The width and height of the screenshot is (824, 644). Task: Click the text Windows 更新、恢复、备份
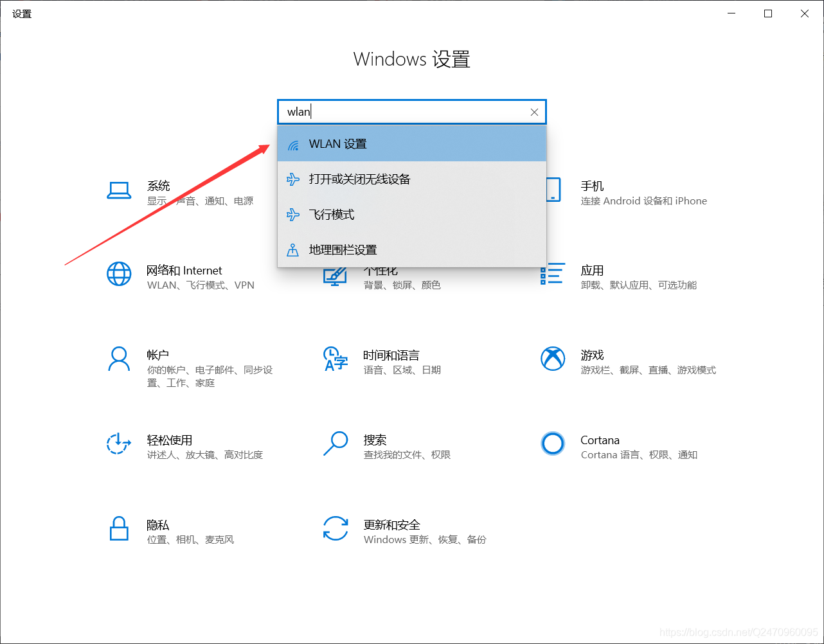coord(425,540)
